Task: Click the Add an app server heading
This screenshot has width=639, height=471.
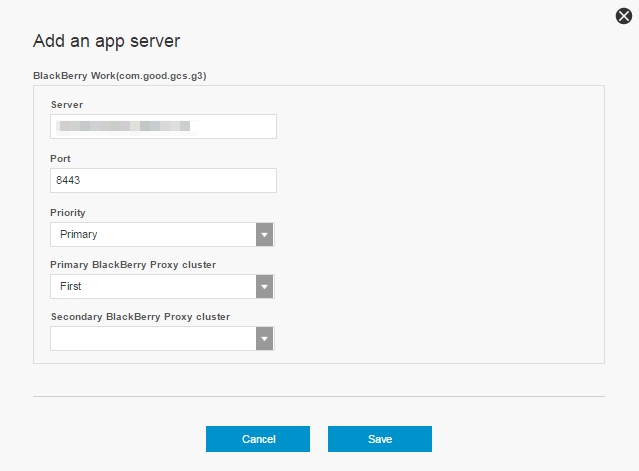Action: 106,41
